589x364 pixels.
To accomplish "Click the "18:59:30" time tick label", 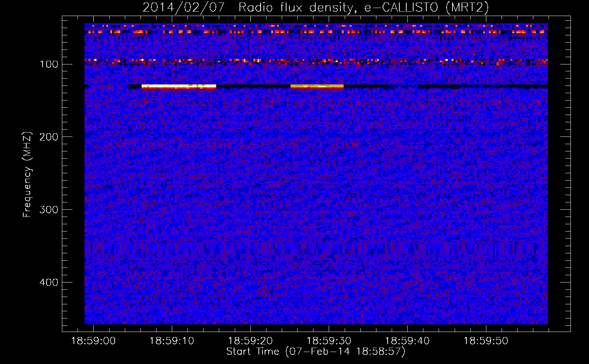I will click(x=329, y=341).
